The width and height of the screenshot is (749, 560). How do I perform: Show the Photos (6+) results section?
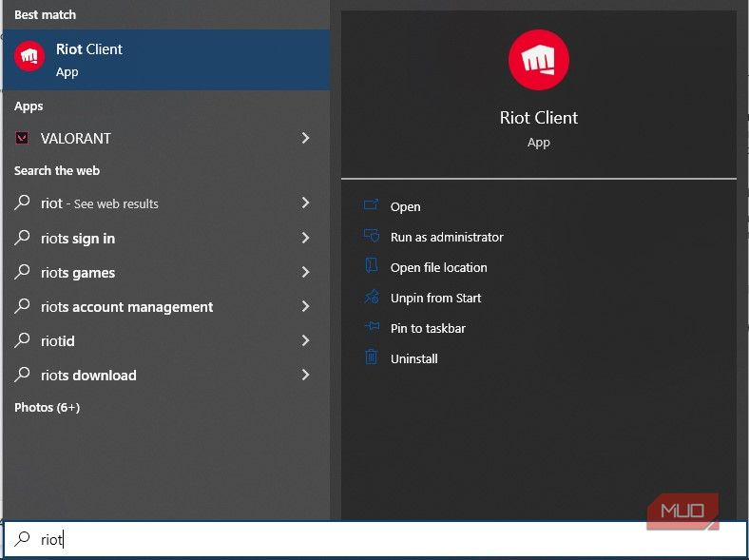click(x=47, y=408)
